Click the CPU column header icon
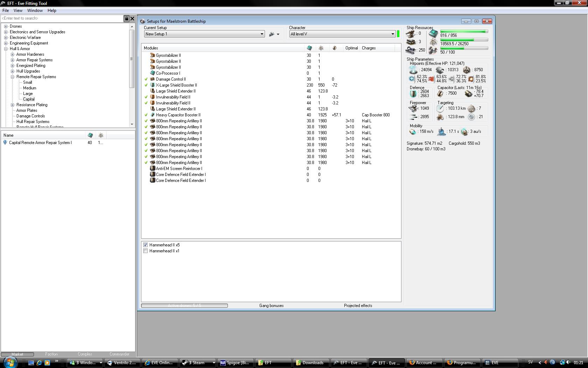Image resolution: width=588 pixels, height=368 pixels. pos(309,48)
